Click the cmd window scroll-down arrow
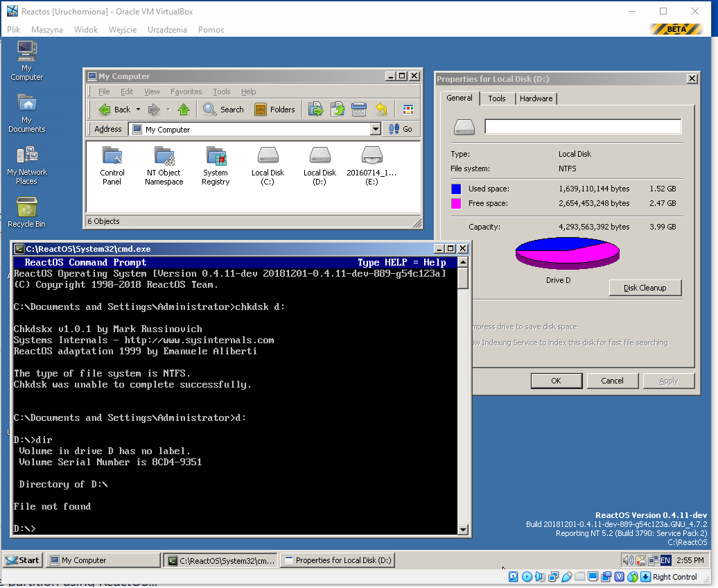This screenshot has height=588, width=718. (x=463, y=530)
